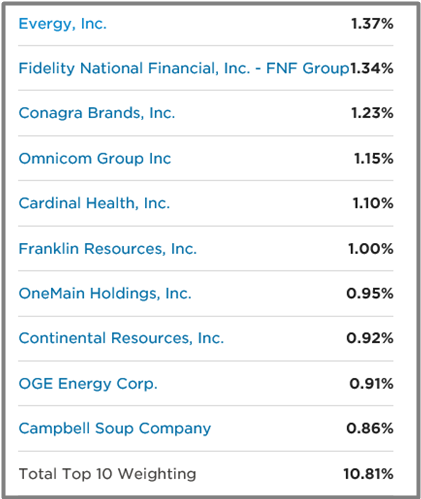421x499 pixels.
Task: Click the Total Top 10 Weighting label
Action: coord(107,474)
